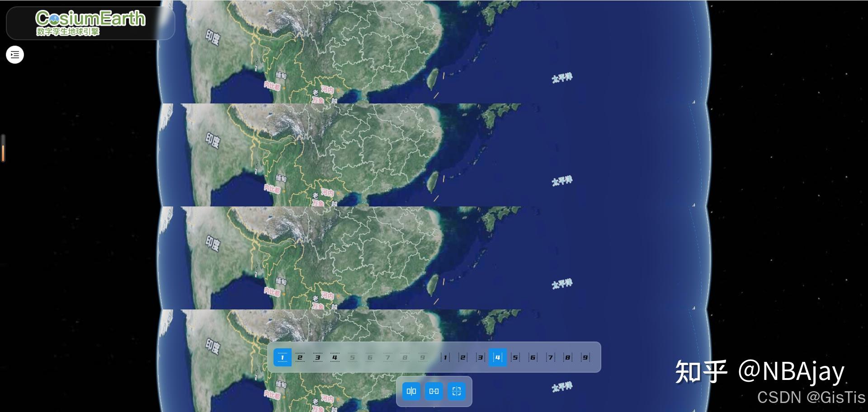Select number 9 in the right screen group
Image resolution: width=868 pixels, height=412 pixels.
click(x=585, y=357)
